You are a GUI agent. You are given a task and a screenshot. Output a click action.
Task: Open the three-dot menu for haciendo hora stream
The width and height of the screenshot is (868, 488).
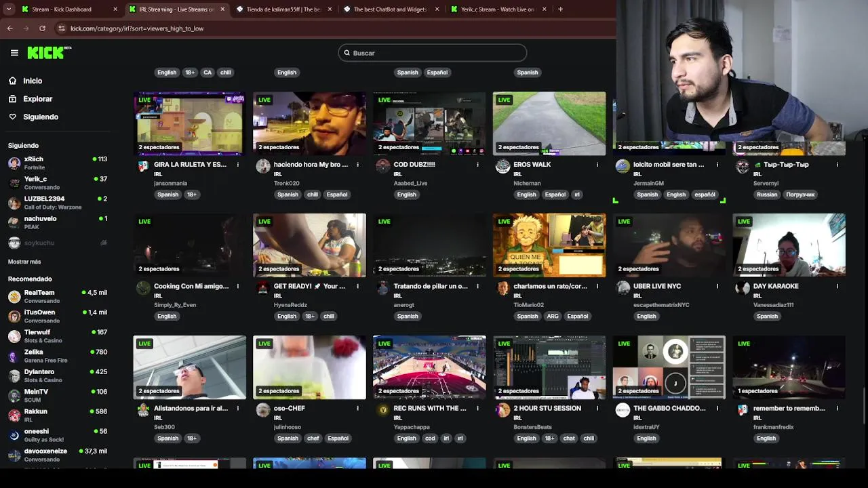(357, 165)
